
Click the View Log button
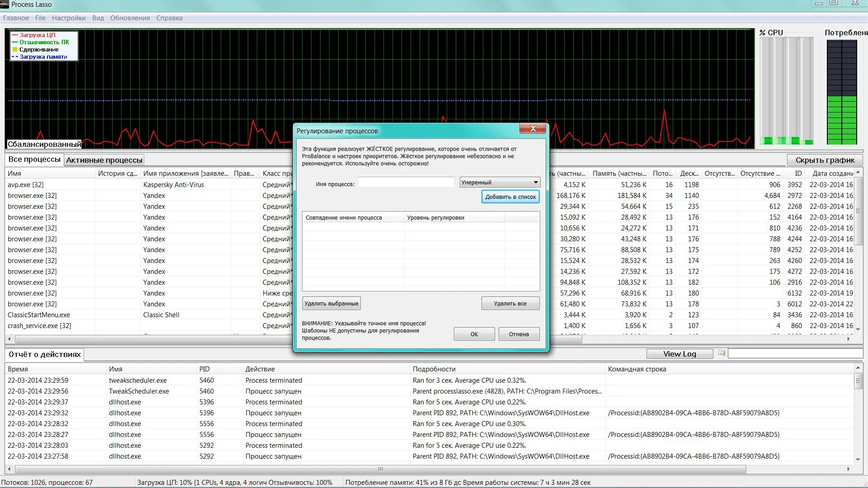tap(679, 354)
